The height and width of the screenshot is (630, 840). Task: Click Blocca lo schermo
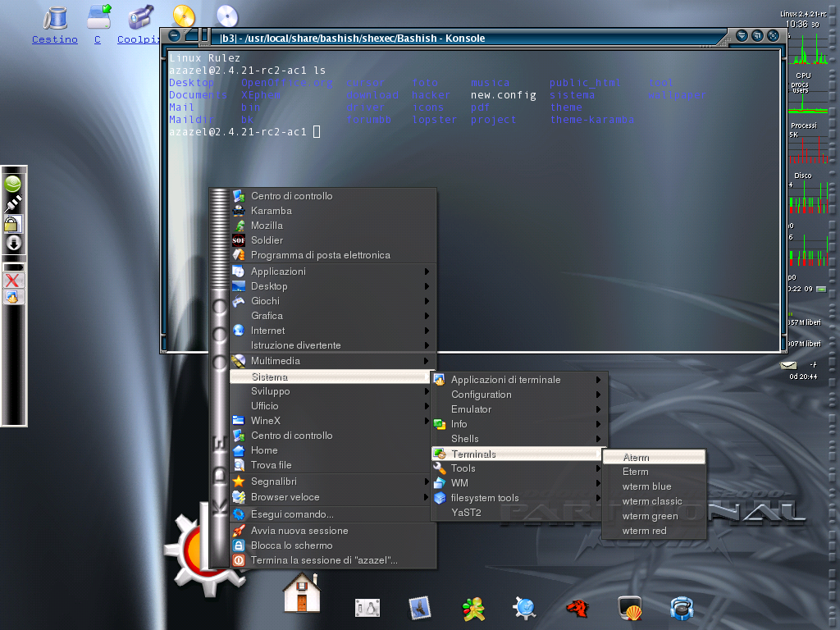click(333, 546)
